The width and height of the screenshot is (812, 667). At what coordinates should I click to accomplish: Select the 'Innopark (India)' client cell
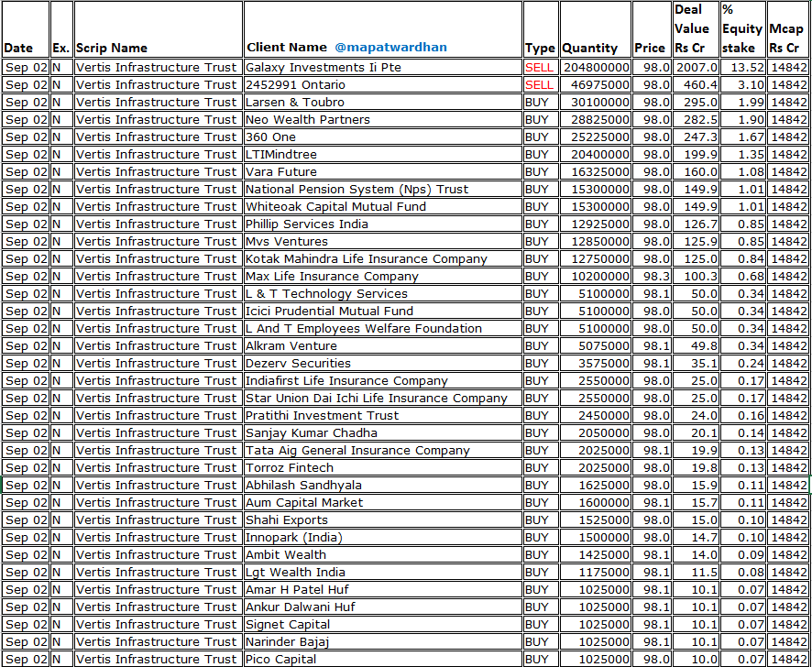pyautogui.click(x=383, y=537)
